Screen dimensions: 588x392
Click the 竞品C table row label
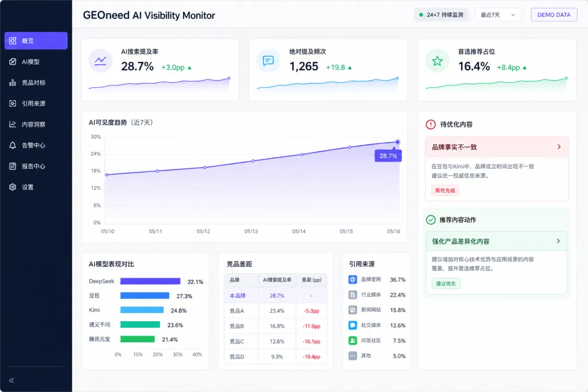point(237,341)
